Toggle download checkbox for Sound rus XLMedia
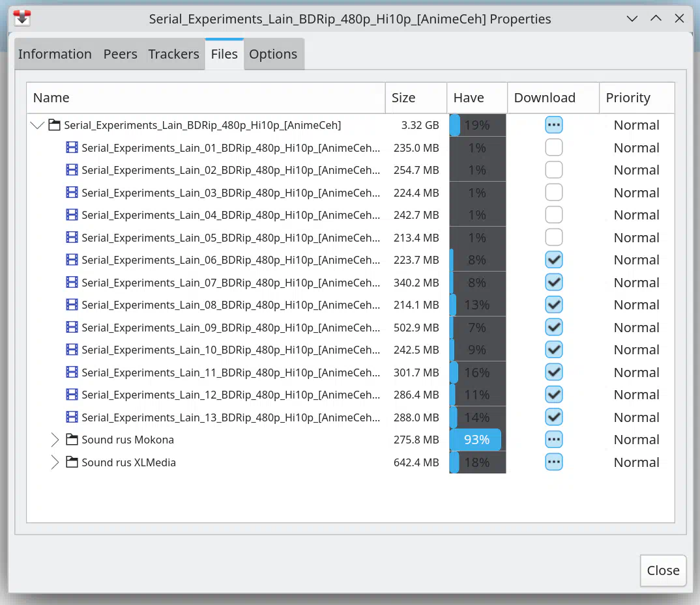Image resolution: width=700 pixels, height=605 pixels. [x=553, y=462]
